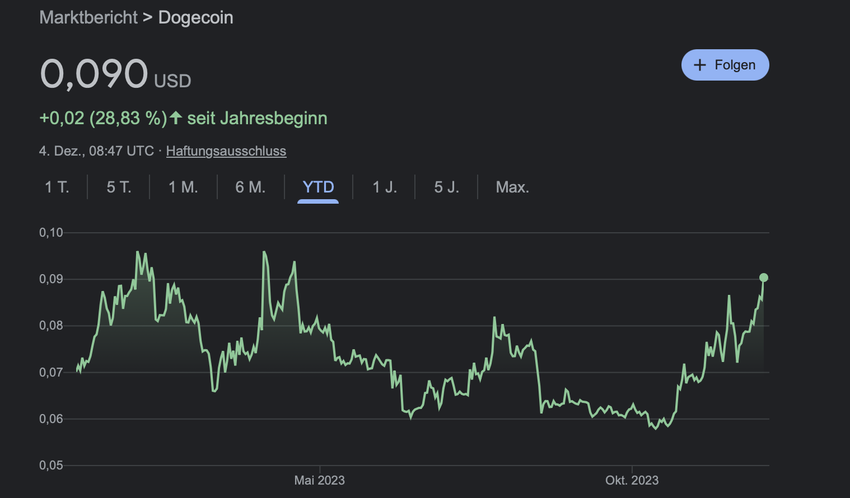Click the 0,06 y-axis label

(51, 419)
